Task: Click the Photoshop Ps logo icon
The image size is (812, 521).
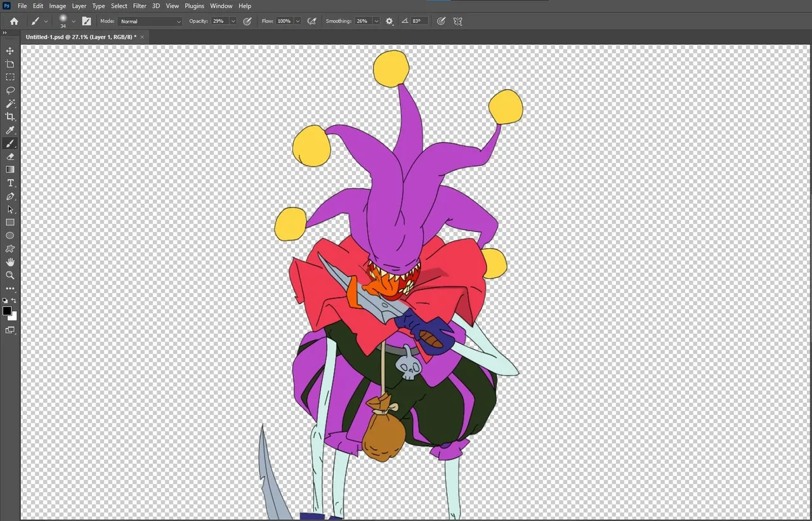Action: (x=6, y=6)
